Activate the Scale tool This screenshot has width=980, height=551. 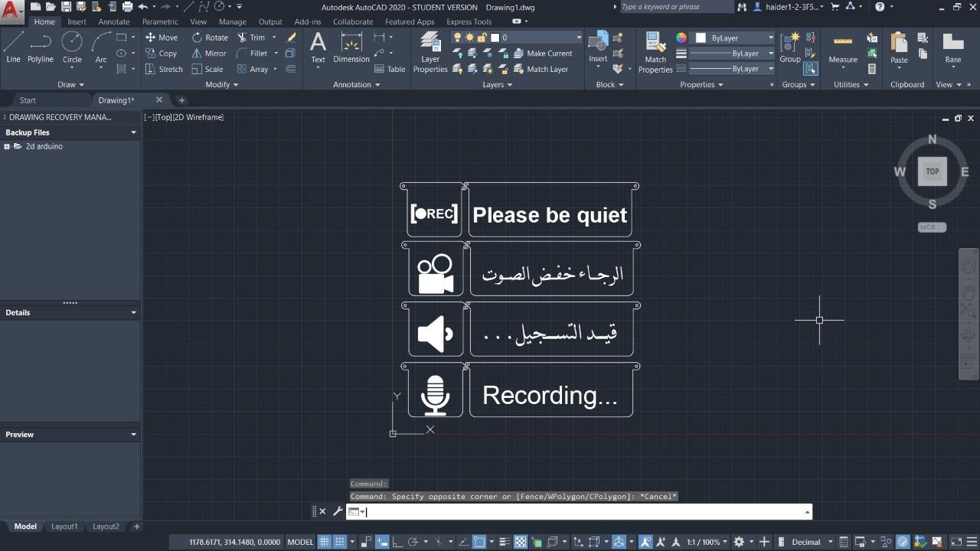pos(207,69)
